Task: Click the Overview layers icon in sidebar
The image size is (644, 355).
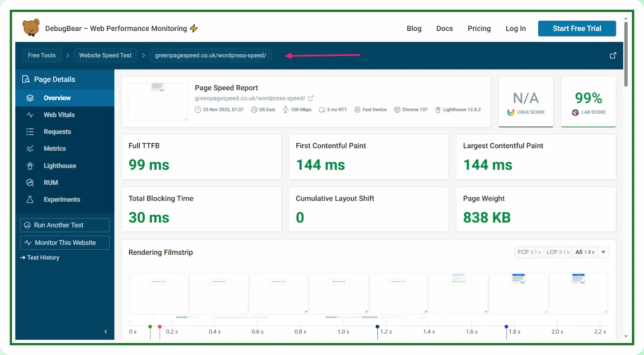Action: [x=30, y=98]
